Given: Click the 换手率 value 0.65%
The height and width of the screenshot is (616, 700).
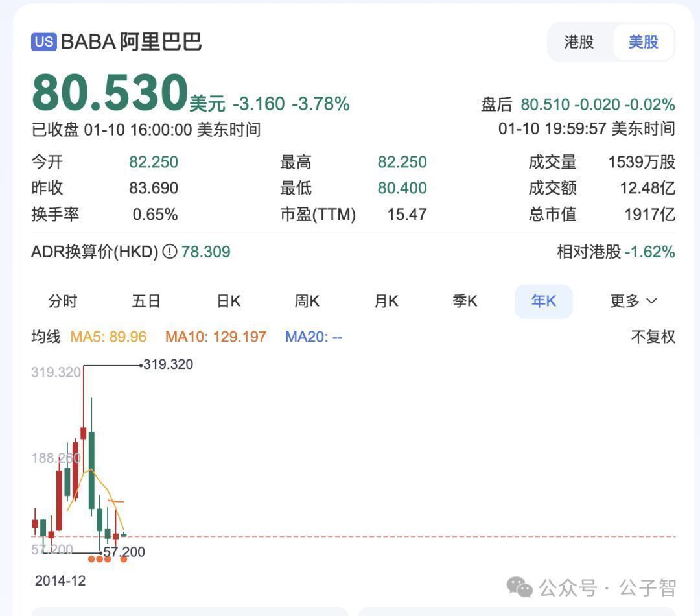Looking at the screenshot, I should [155, 215].
